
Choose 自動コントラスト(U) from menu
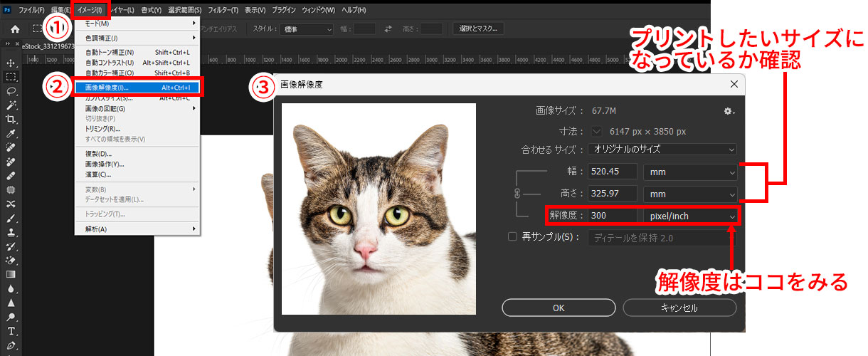(138, 63)
